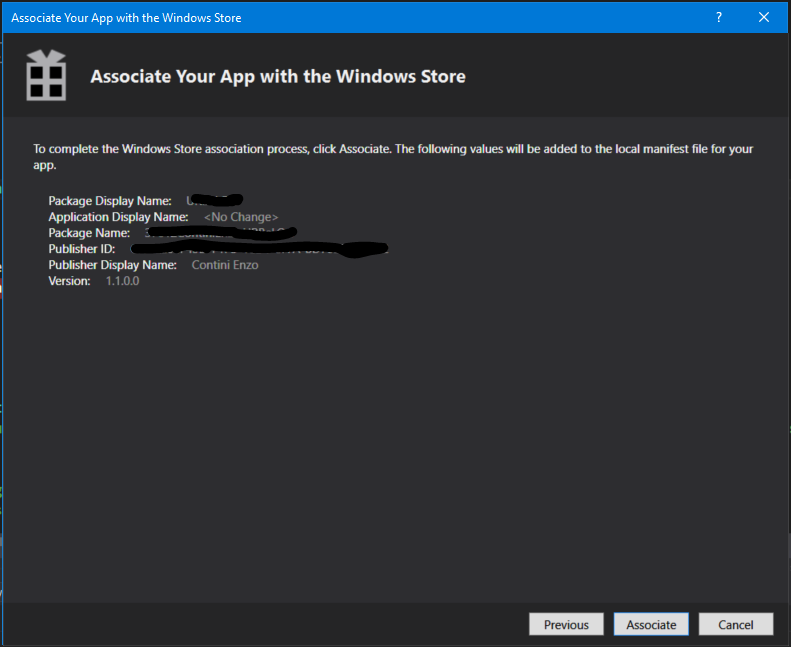Cancel the Store association dialog
The image size is (791, 647).
(x=736, y=624)
